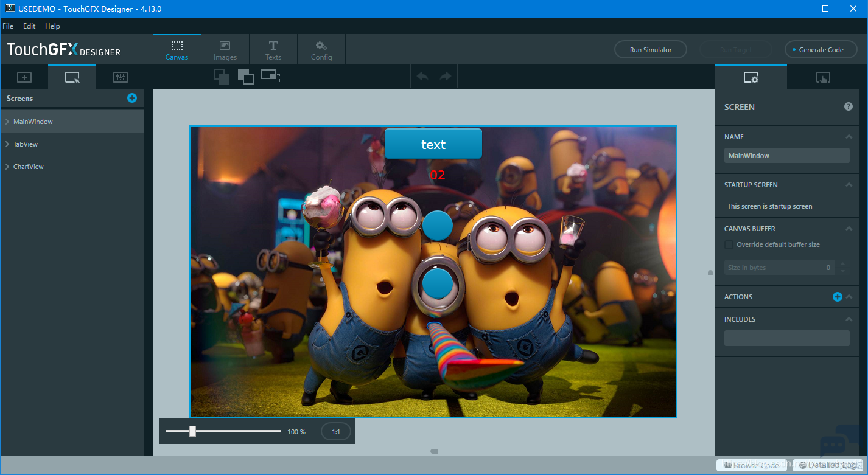The height and width of the screenshot is (475, 868).
Task: Switch to the Images tab
Action: pyautogui.click(x=225, y=50)
